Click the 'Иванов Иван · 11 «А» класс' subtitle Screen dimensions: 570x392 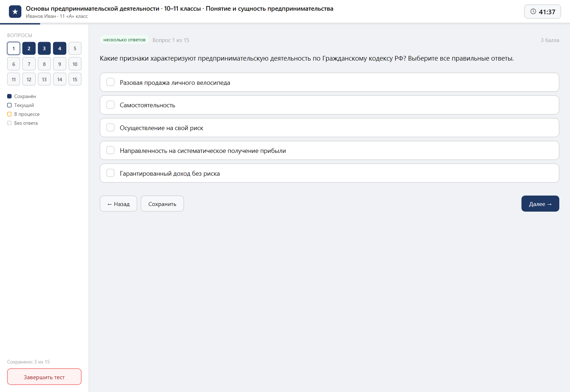coord(57,16)
